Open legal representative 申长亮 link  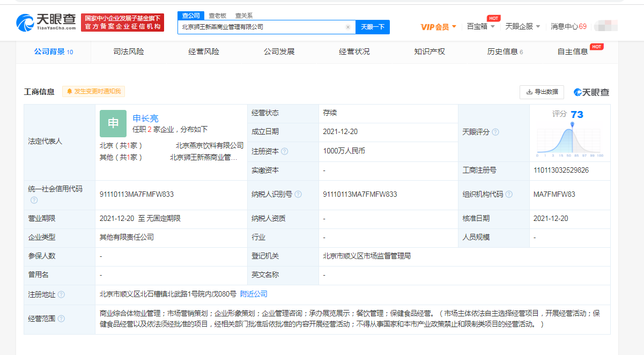(145, 119)
